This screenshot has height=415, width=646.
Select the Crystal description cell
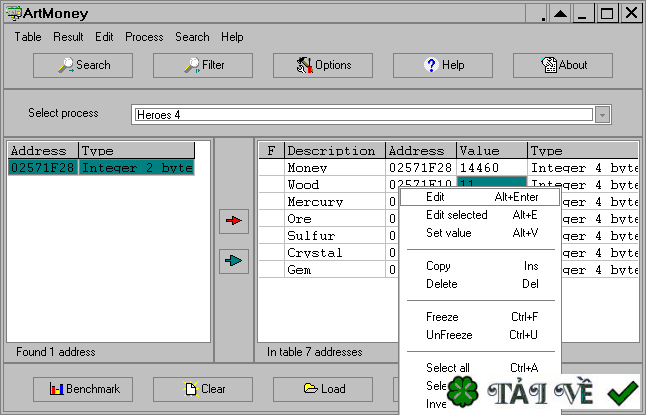click(335, 253)
